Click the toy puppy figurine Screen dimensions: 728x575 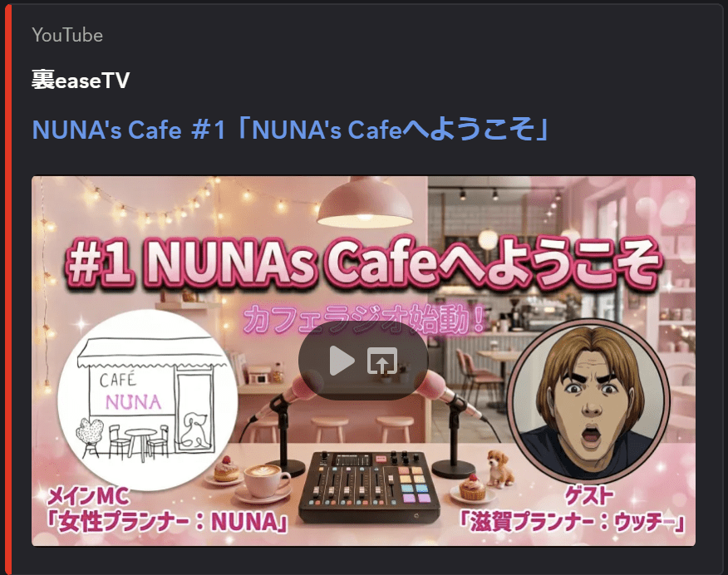coord(499,468)
